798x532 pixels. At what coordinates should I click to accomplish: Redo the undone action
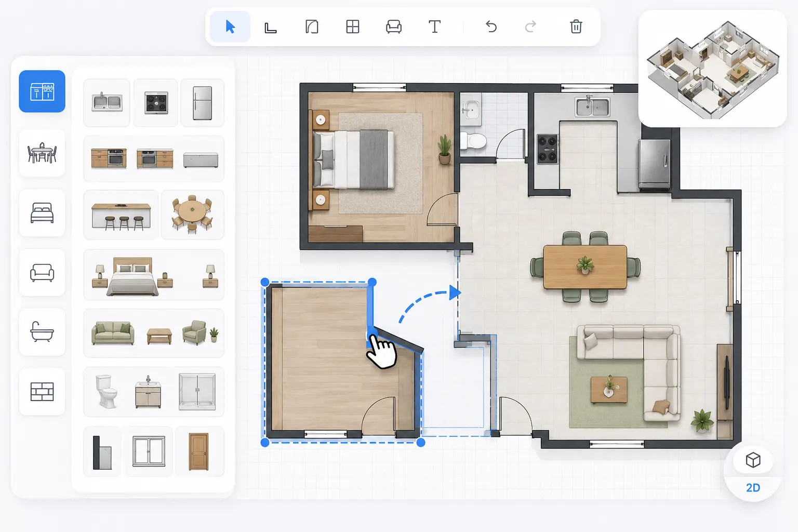click(530, 27)
